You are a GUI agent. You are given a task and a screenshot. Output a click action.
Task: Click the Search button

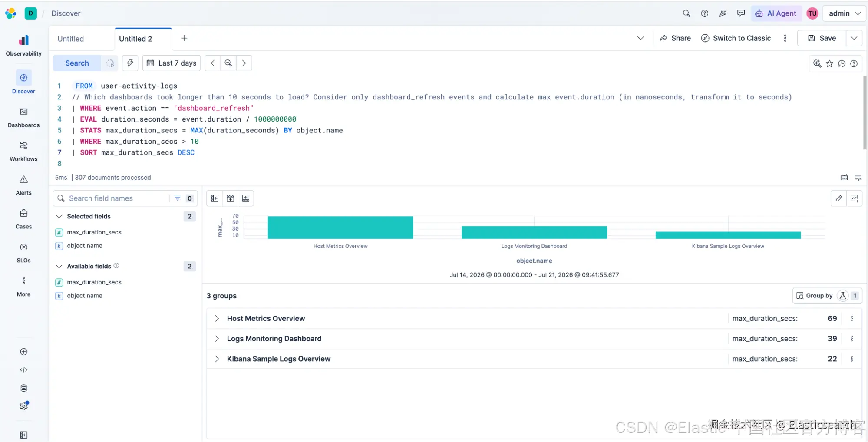click(x=77, y=63)
